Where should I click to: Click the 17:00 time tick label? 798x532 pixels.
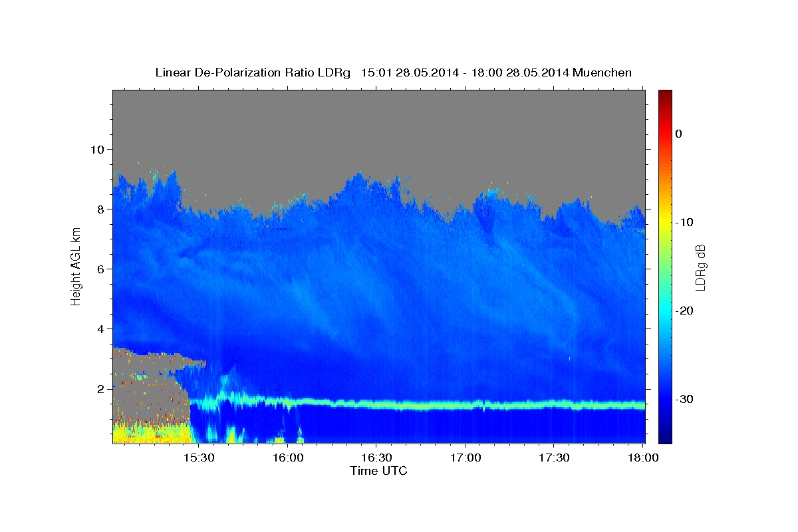465,458
